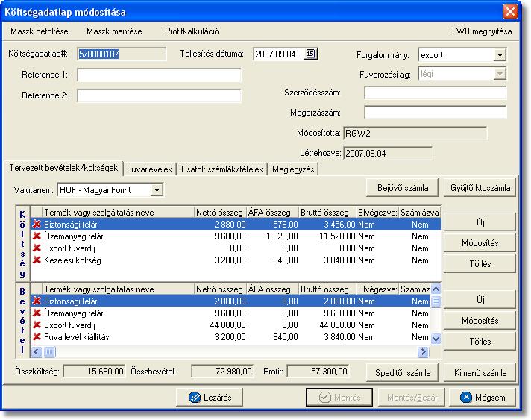Screen dimensions: 531x420
Task: Click the Mentés button
Action: 339,398
